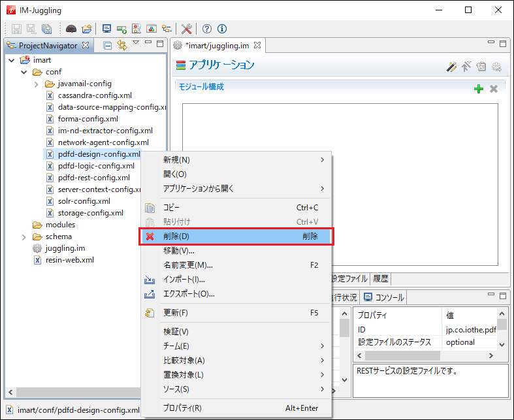The width and height of the screenshot is (514, 420).
Task: Open アプリケーションから開く submenu
Action: 236,189
